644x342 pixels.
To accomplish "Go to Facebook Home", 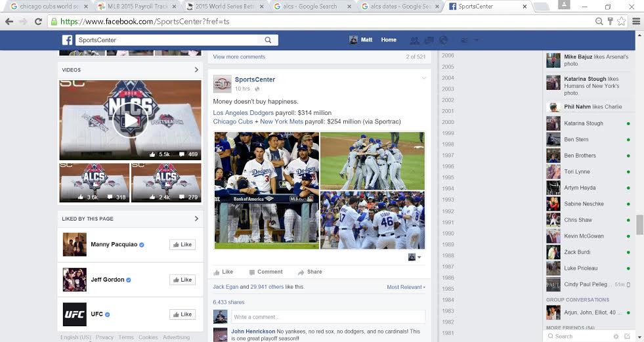I will point(389,40).
